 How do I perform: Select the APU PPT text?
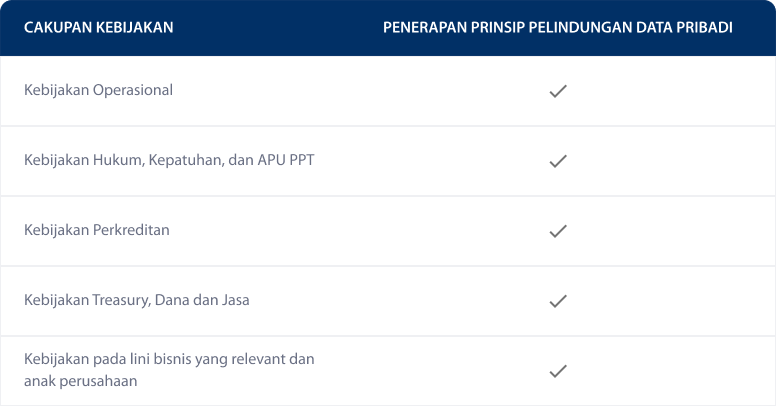click(x=286, y=160)
